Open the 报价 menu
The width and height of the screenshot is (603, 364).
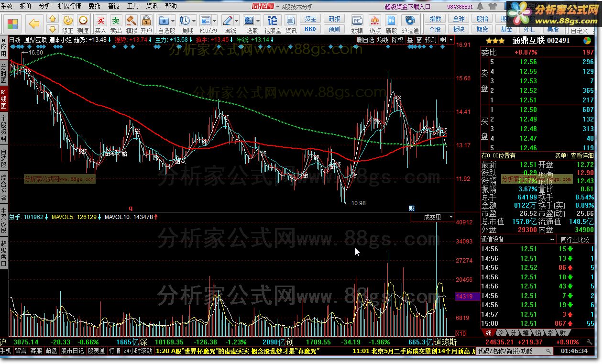pyautogui.click(x=25, y=6)
